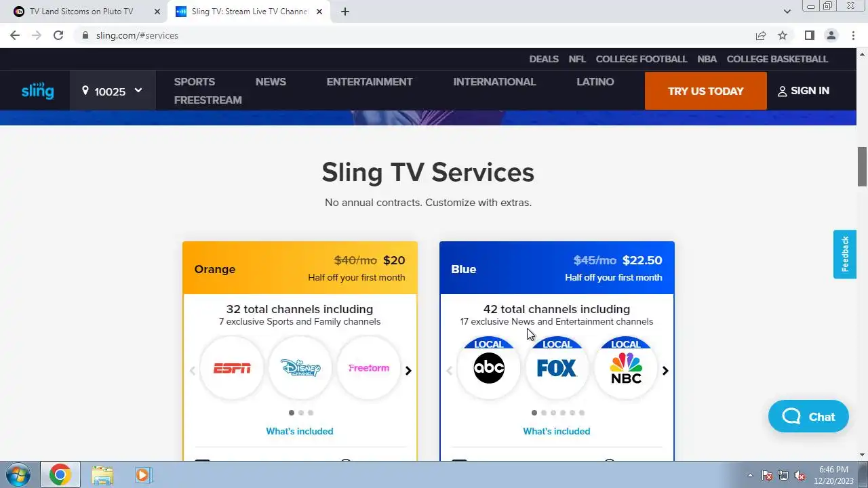Select last dot of Blue carousel
This screenshot has height=488, width=868.
[582, 413]
